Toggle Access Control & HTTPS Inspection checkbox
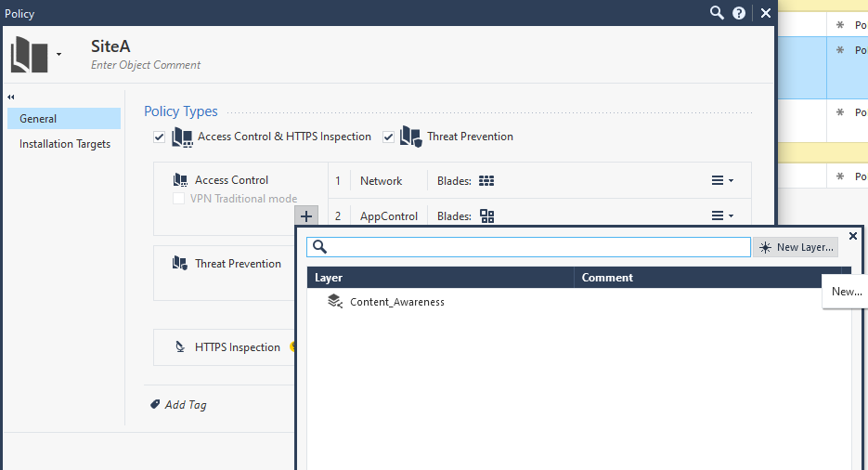Image resolution: width=868 pixels, height=470 pixels. point(160,137)
